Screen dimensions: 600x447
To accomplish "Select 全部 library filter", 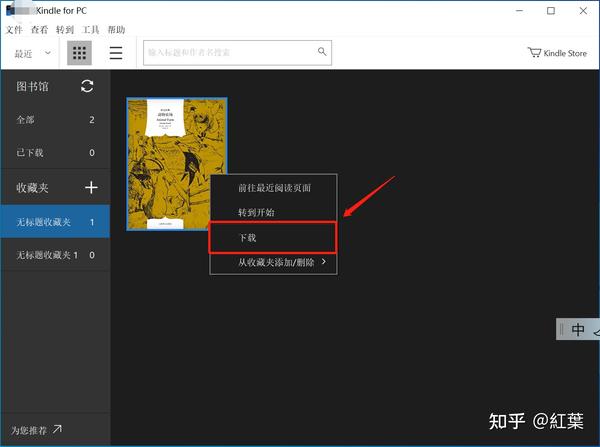I will point(55,120).
